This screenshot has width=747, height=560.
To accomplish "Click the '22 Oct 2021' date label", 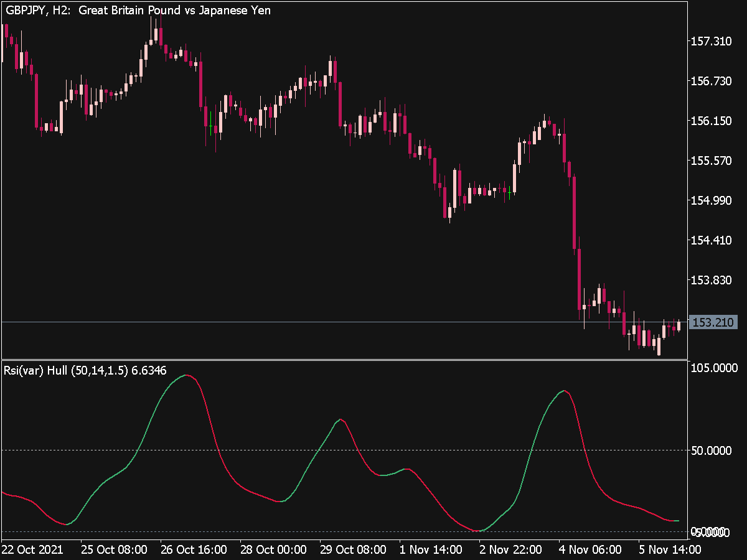I will 32,550.
